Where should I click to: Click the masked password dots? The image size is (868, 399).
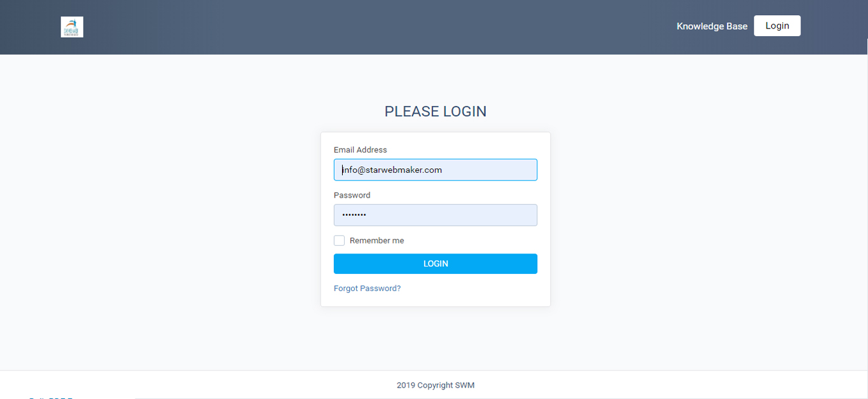click(354, 215)
